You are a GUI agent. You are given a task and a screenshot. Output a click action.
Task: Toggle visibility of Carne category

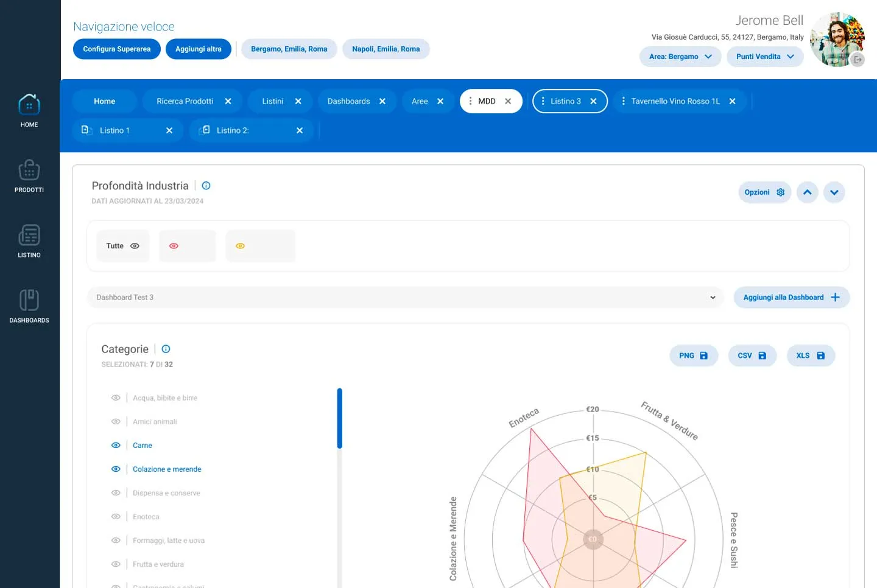116,446
